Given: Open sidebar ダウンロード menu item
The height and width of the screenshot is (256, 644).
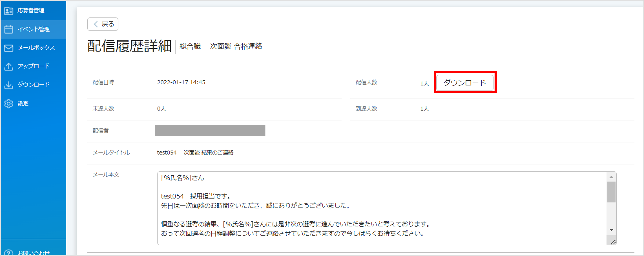Looking at the screenshot, I should (x=33, y=85).
